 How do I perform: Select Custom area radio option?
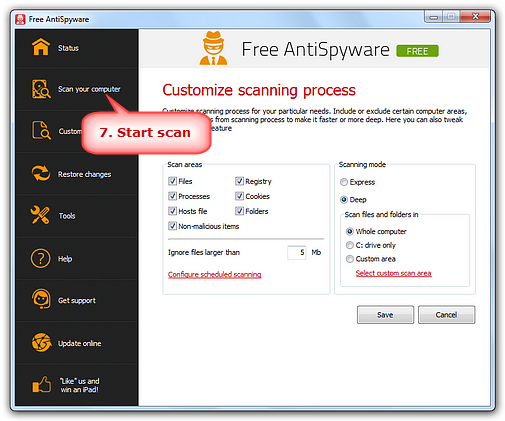pyautogui.click(x=350, y=259)
